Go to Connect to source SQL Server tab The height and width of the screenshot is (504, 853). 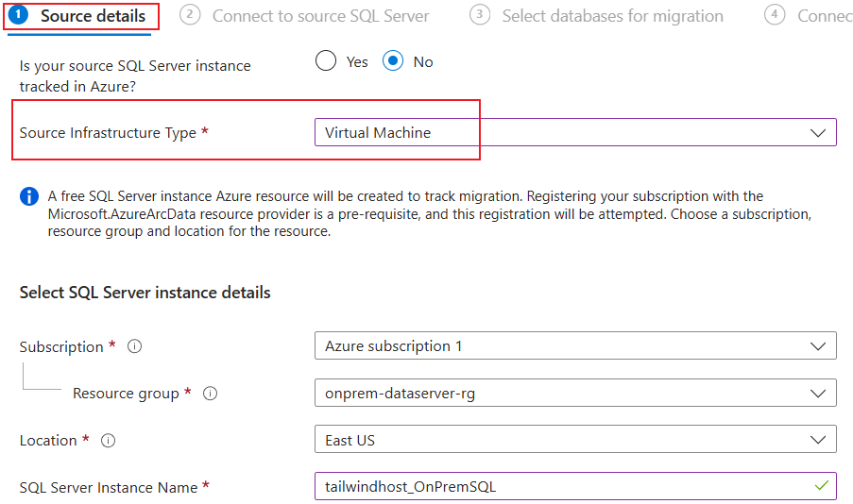click(x=320, y=16)
